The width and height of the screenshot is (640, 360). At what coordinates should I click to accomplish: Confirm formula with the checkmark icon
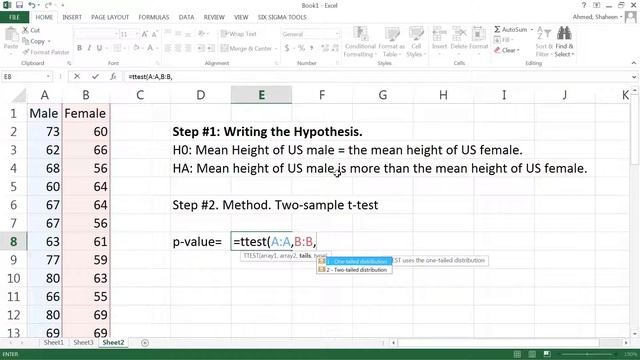click(x=95, y=76)
